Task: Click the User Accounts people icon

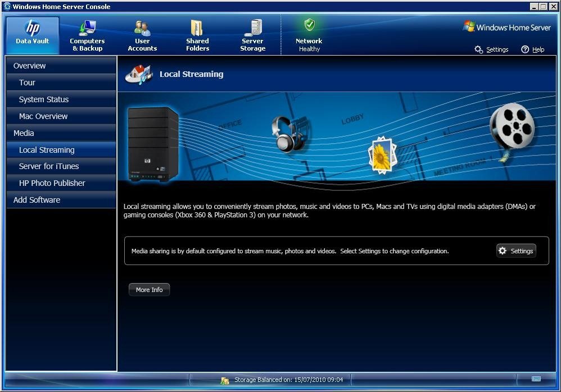Action: tap(142, 28)
